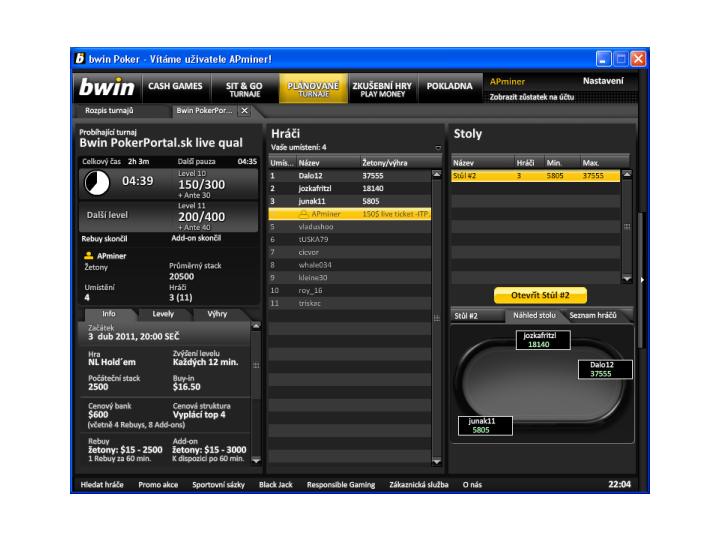The width and height of the screenshot is (720, 540).
Task: Select player row jozkafritzl
Action: (x=349, y=189)
